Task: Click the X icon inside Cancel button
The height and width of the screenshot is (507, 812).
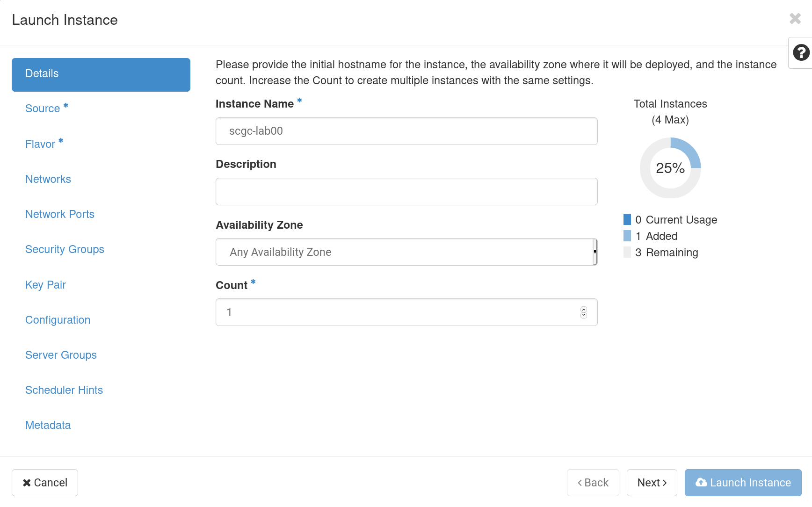Action: [x=27, y=483]
